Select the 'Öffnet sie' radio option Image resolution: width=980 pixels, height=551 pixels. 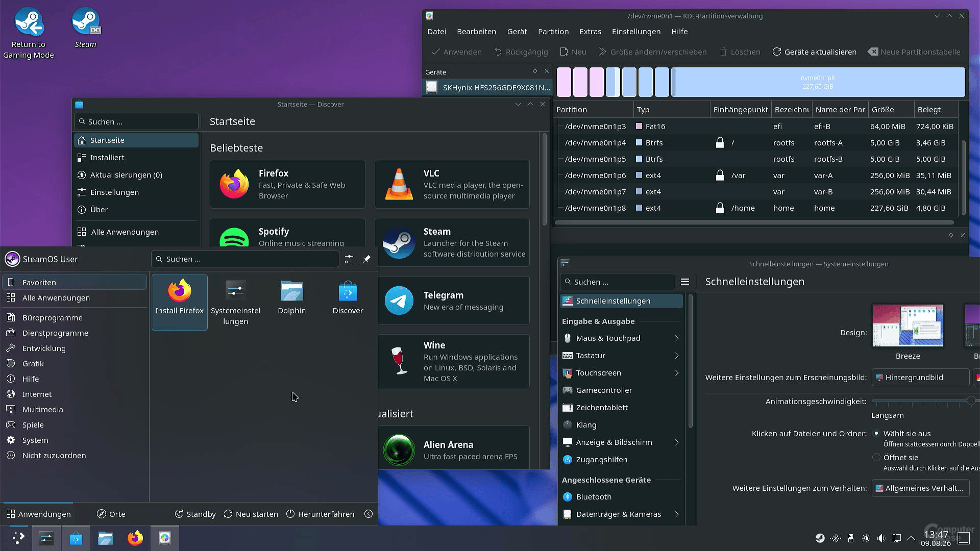click(876, 458)
